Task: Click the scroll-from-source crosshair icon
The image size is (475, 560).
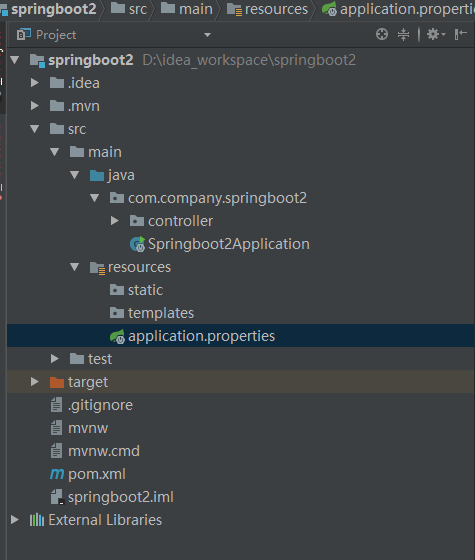Action: [382, 34]
